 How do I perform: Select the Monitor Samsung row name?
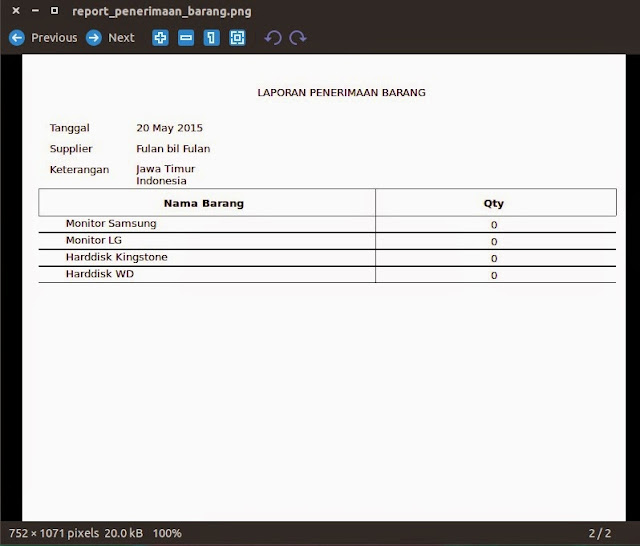click(x=111, y=224)
